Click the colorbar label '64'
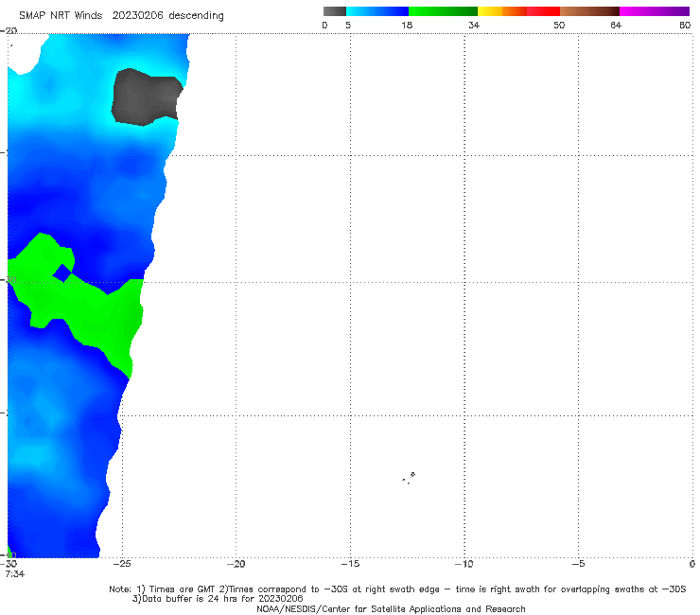700x615 pixels. pyautogui.click(x=616, y=26)
